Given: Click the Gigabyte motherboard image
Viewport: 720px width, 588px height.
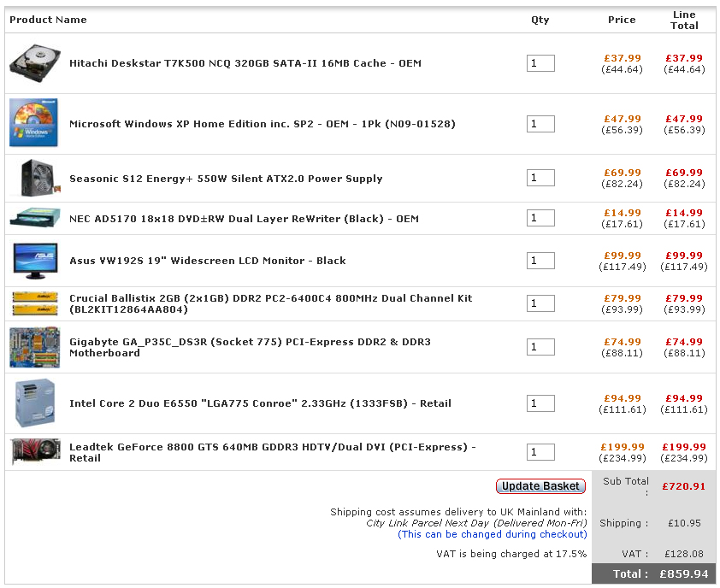Looking at the screenshot, I should coord(35,348).
